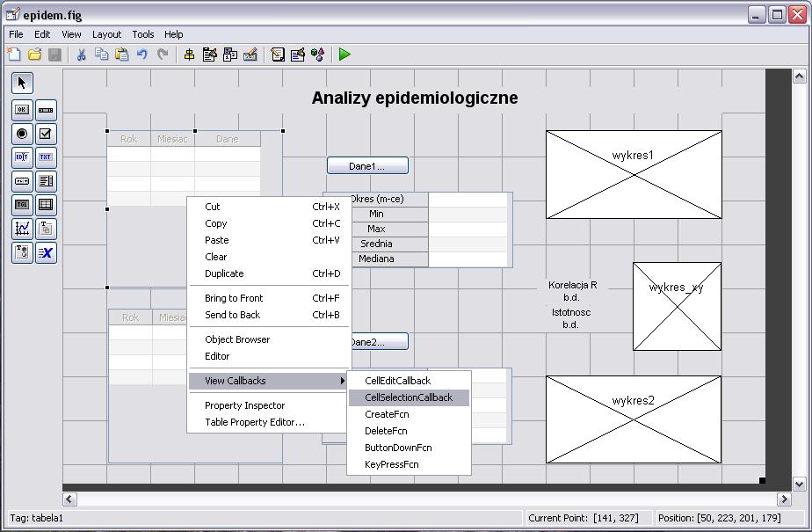Click the horizontal scrollbar right arrow
Viewport: 812px width, 532px height.
tap(784, 499)
